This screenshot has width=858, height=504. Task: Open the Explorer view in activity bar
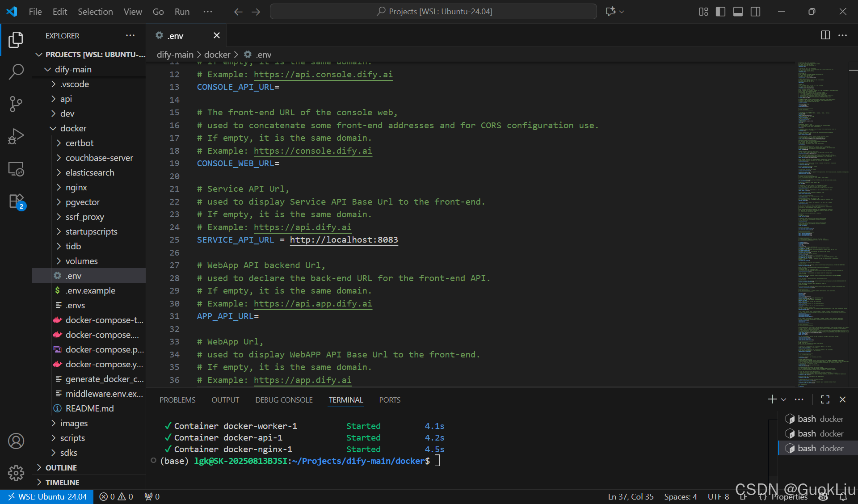(x=16, y=40)
